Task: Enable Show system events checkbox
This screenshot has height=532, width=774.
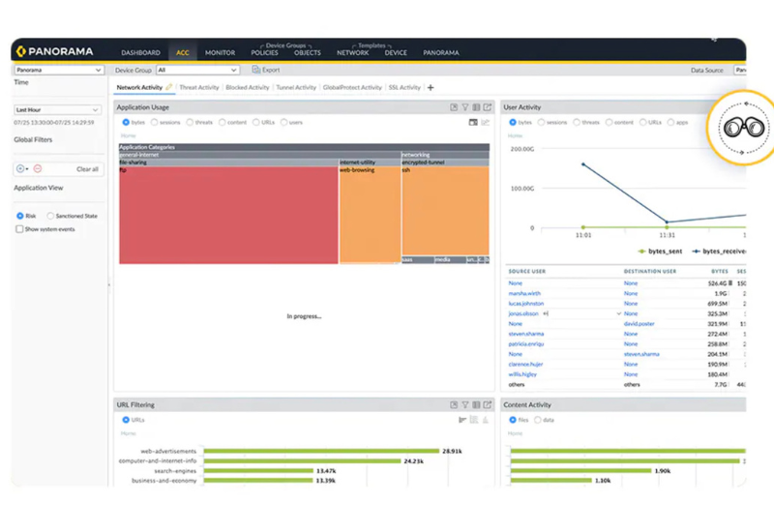Action: 19,229
